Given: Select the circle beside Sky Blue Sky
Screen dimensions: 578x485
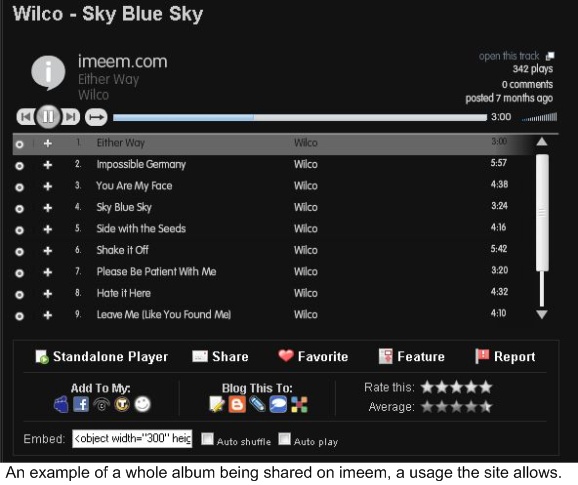Looking at the screenshot, I should point(20,209).
